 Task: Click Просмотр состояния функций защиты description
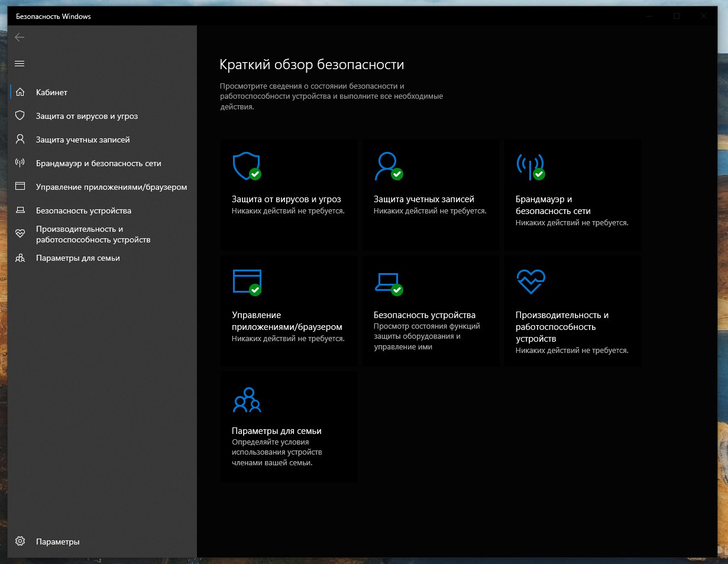coord(427,336)
